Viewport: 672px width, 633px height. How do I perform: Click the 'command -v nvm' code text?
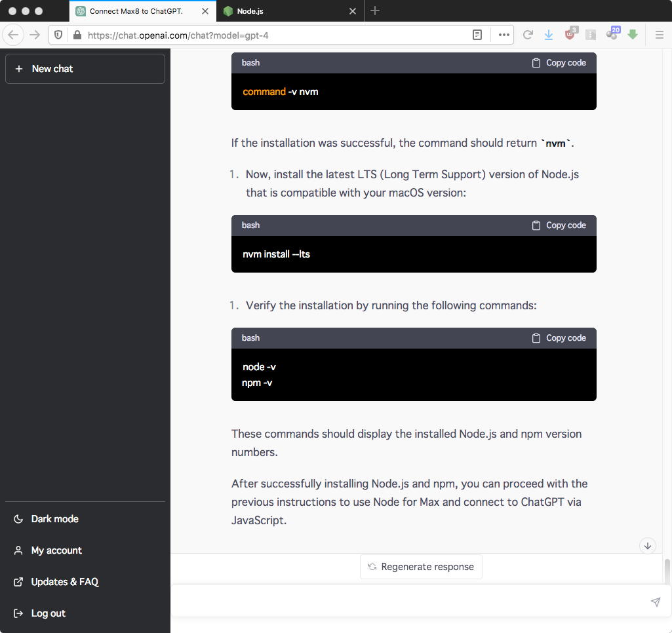pos(281,92)
